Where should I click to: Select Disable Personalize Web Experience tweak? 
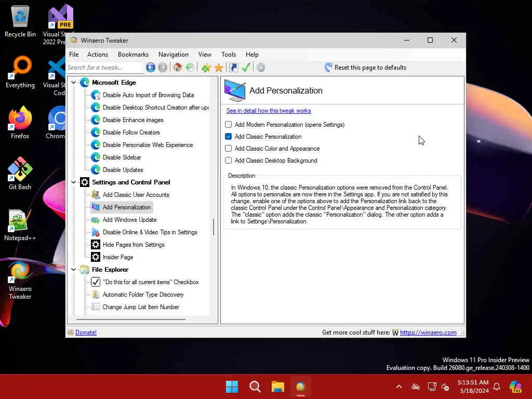[148, 145]
